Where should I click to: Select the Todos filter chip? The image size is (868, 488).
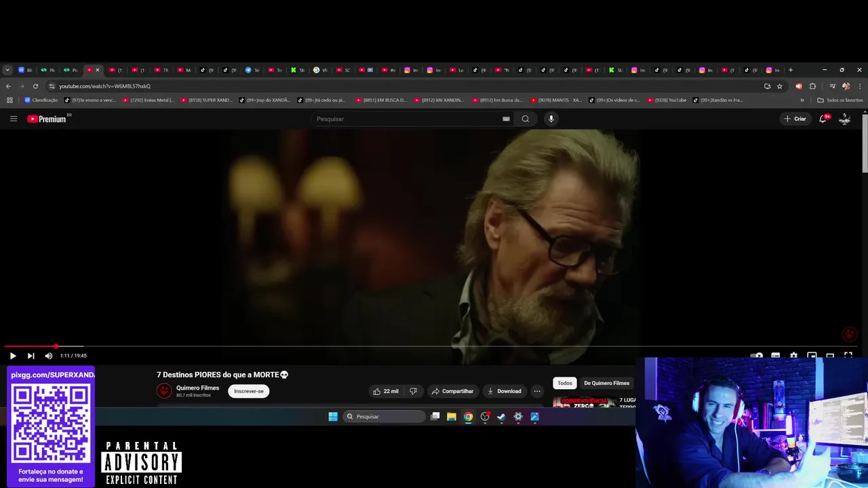(x=565, y=383)
